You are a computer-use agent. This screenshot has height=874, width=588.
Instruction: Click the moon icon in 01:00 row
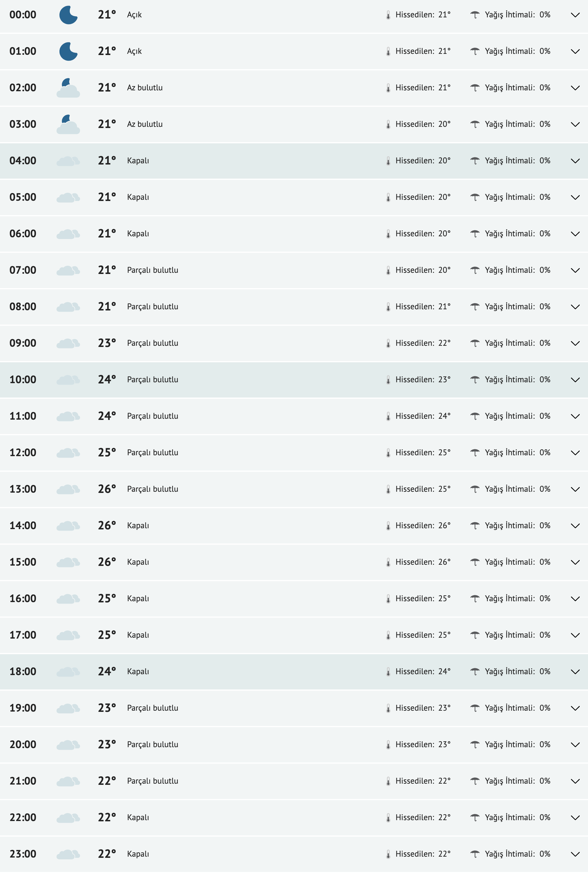[68, 51]
